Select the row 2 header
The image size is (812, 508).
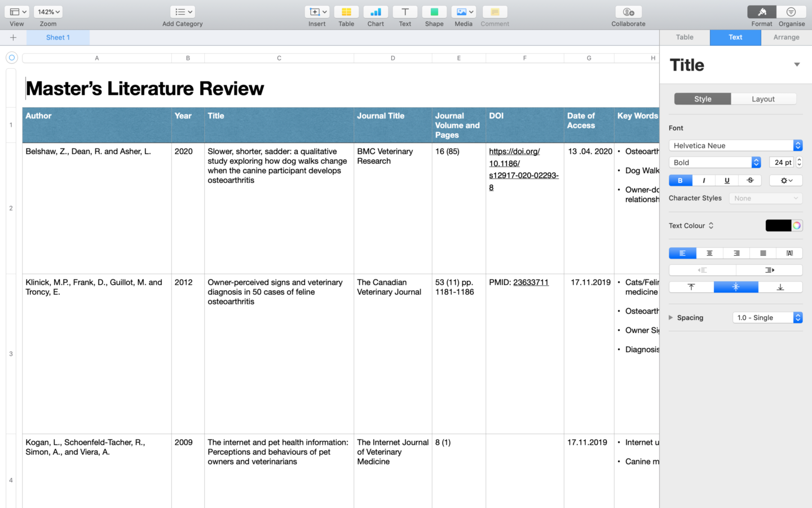(x=11, y=208)
